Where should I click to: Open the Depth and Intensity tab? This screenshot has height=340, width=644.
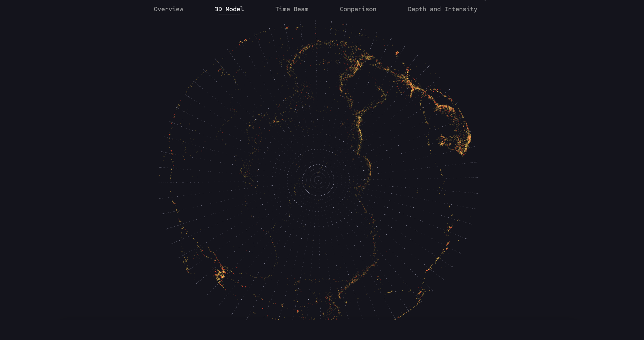pyautogui.click(x=442, y=9)
